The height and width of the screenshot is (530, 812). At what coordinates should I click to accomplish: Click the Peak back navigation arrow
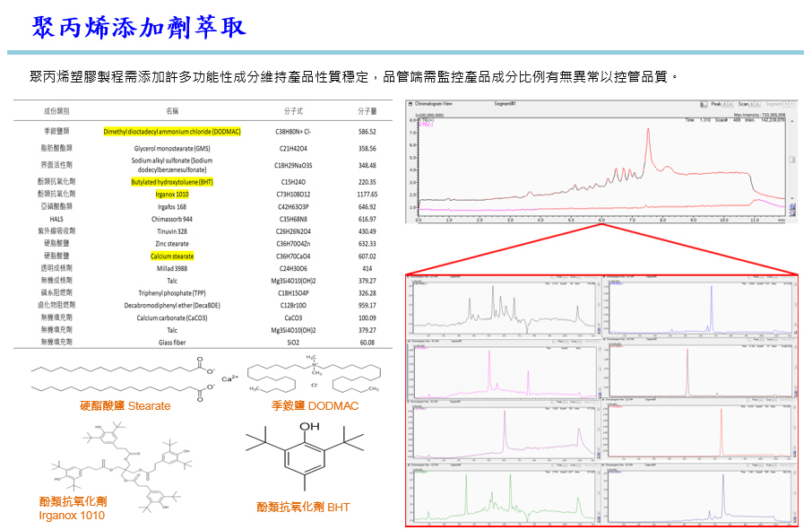[724, 103]
